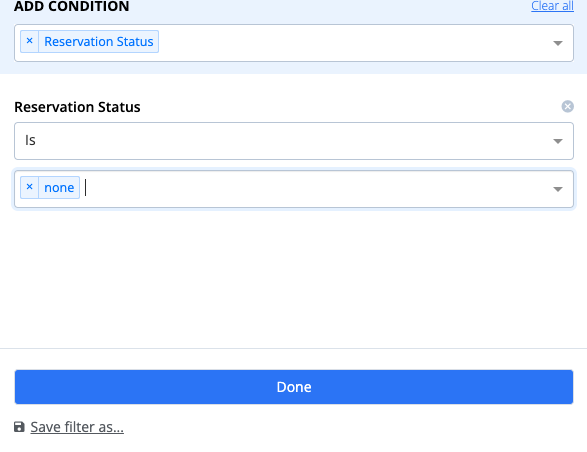
Task: Click the Done button
Action: tap(294, 387)
